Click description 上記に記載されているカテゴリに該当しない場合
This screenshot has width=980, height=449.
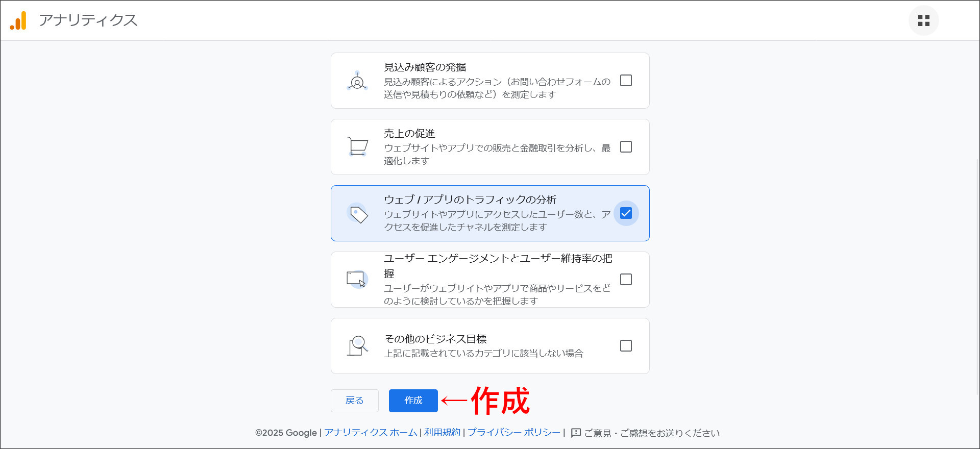pyautogui.click(x=483, y=353)
